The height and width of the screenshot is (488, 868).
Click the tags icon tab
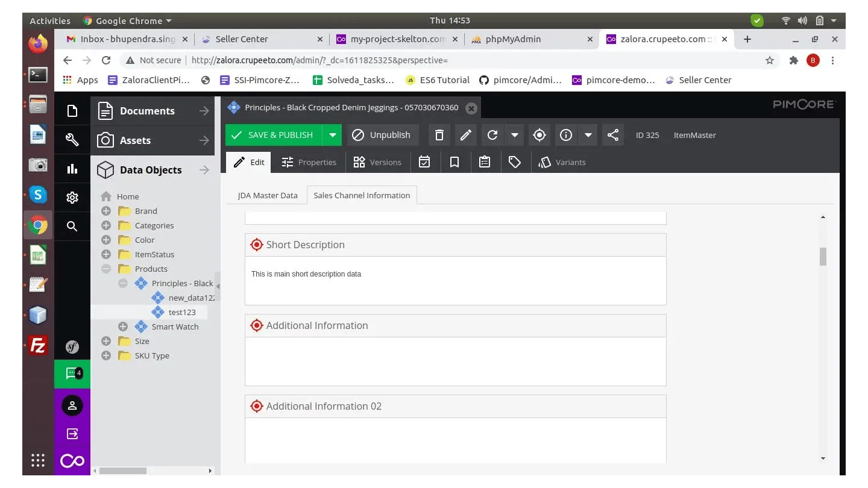[514, 162]
